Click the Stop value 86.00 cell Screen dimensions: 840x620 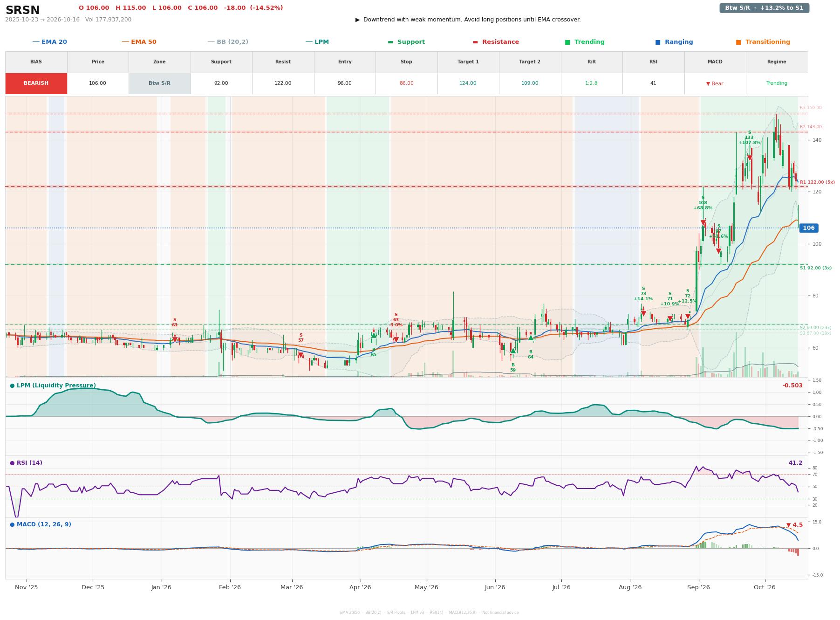[x=406, y=83]
